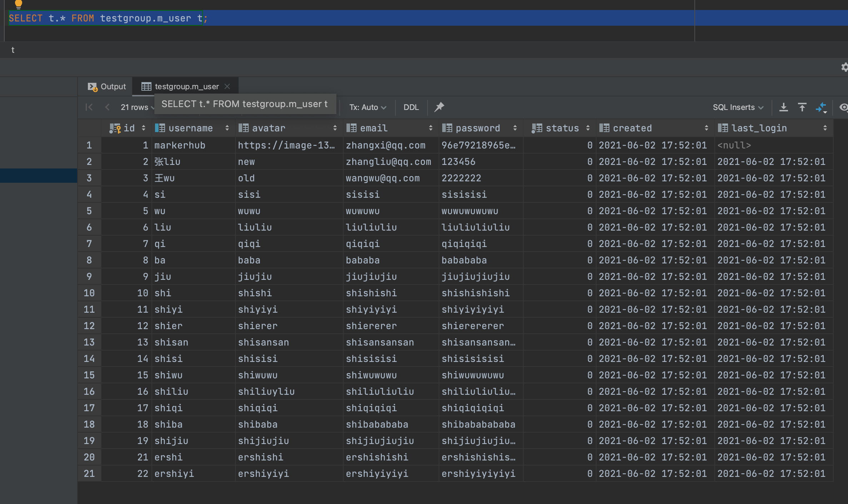
Task: Open the 21 rows page size dropdown
Action: click(137, 107)
